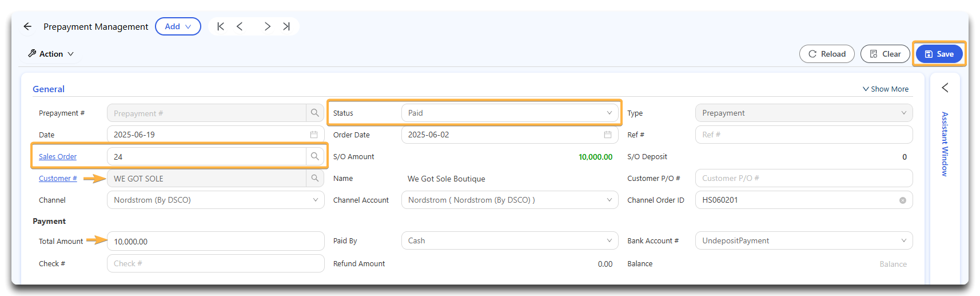Screen dimensions: 980x296
Task: Open the Add dropdown button
Action: 178,26
